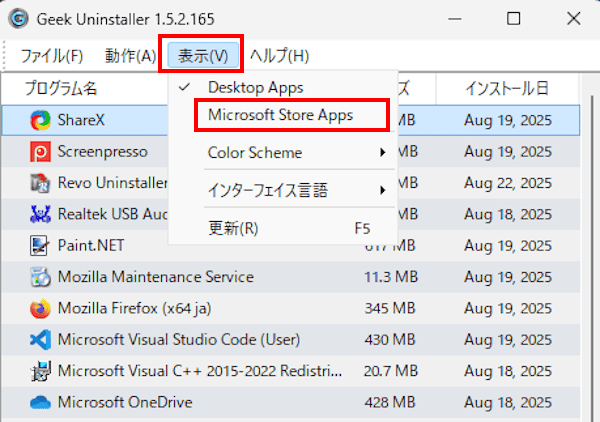Select Mozilla Maintenance Service row name
The image size is (600, 422).
tap(156, 277)
